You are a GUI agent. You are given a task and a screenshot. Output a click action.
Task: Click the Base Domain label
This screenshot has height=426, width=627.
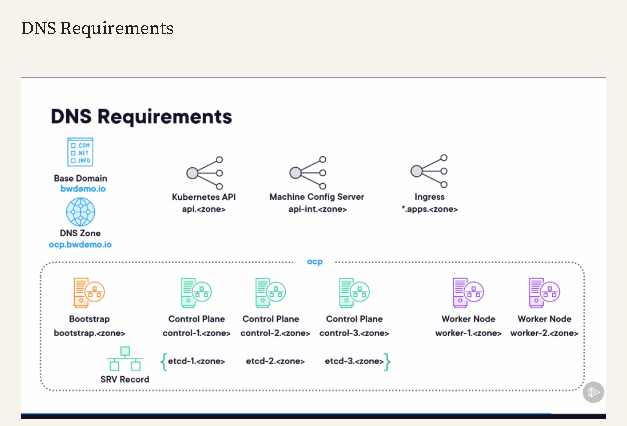coord(80,178)
